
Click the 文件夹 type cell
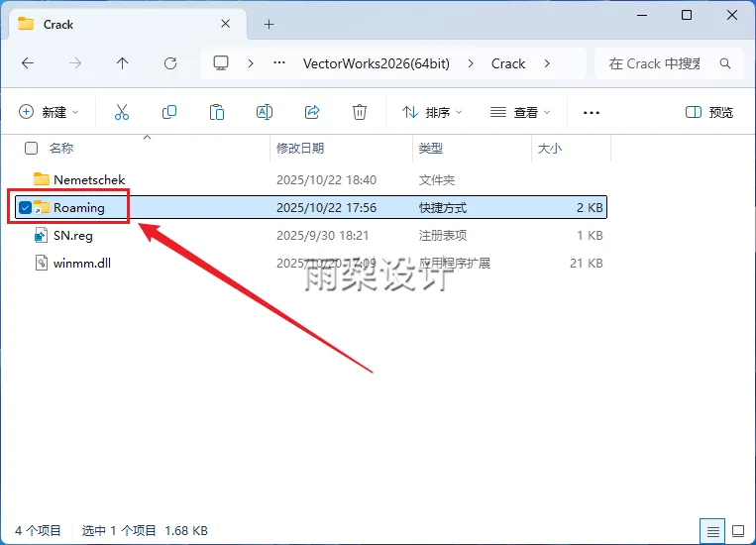tap(437, 180)
